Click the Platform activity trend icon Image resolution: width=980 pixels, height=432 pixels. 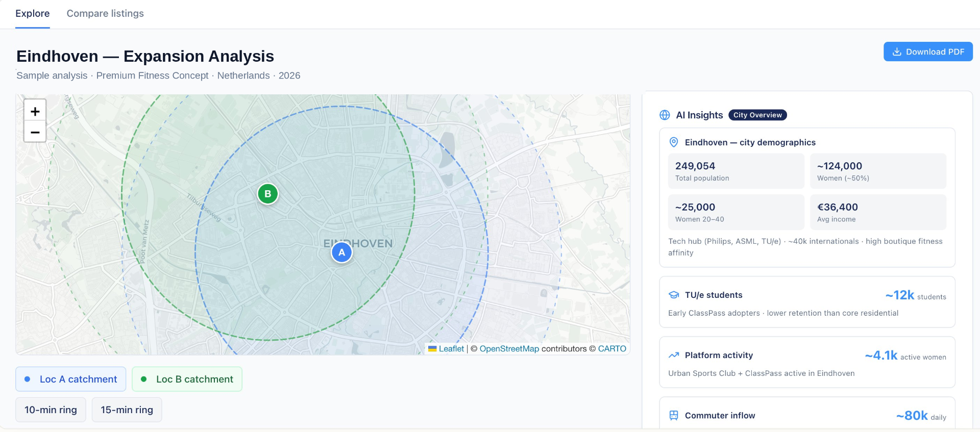click(x=674, y=355)
